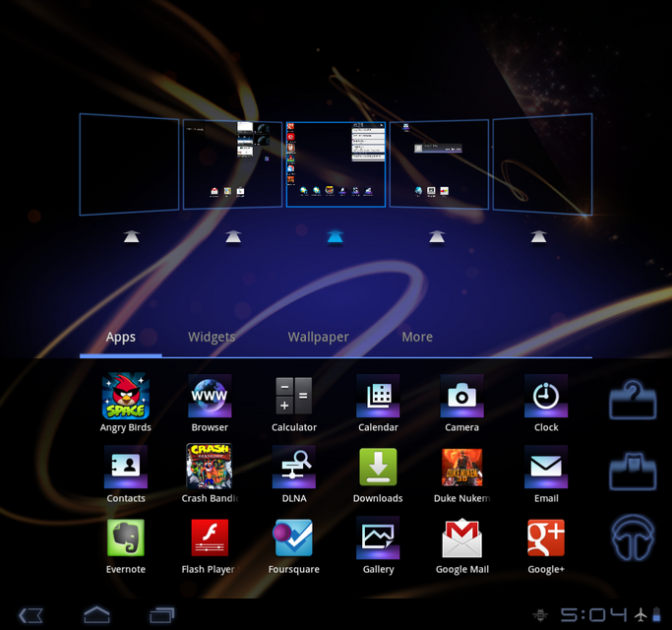Tap the 5:04 clock in status bar
Viewport: 672px width, 630px height.
point(594,615)
